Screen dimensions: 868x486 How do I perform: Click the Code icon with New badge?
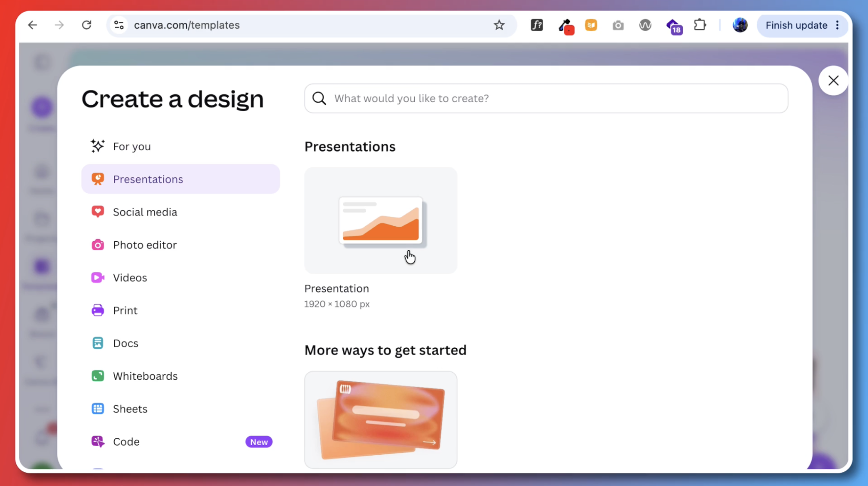coord(98,441)
